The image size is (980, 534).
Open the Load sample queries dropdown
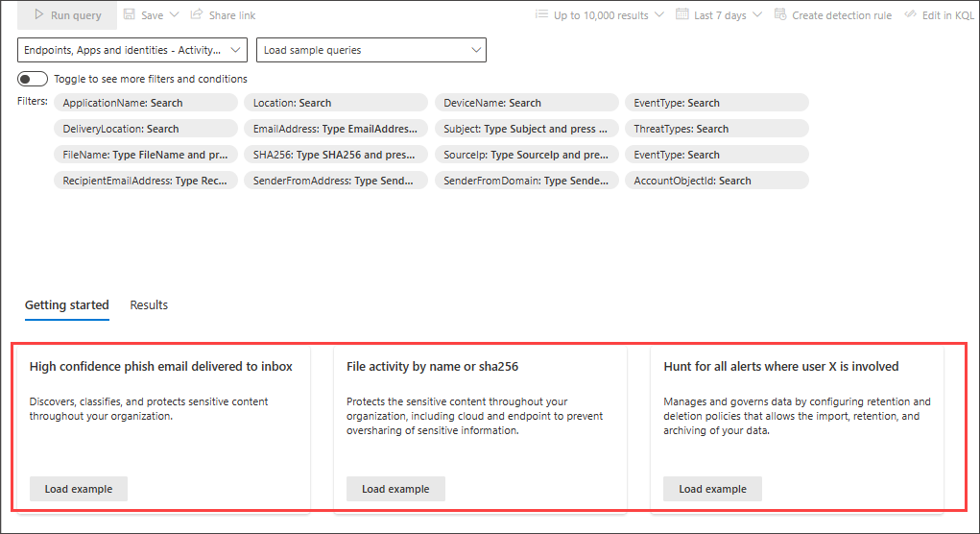click(x=371, y=50)
